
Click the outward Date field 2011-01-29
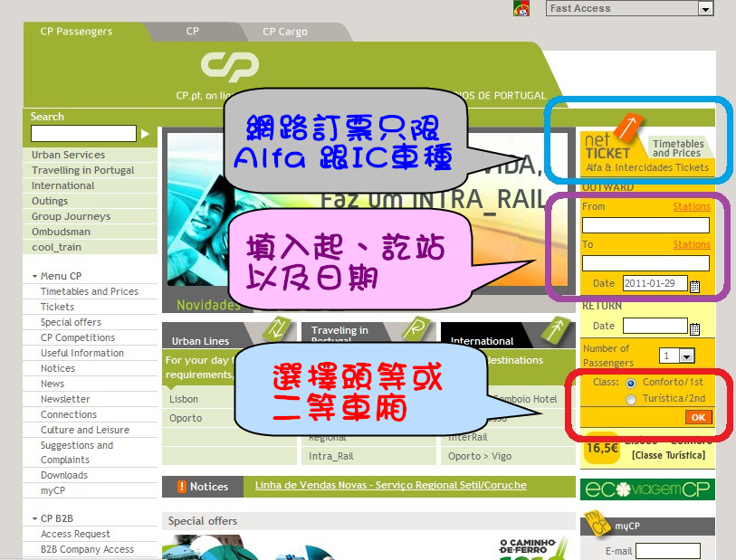(x=655, y=284)
